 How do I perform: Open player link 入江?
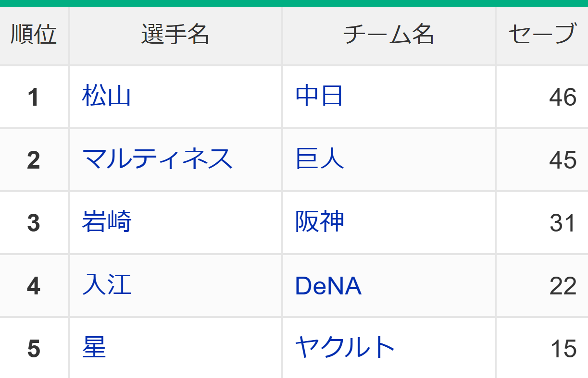coord(106,285)
